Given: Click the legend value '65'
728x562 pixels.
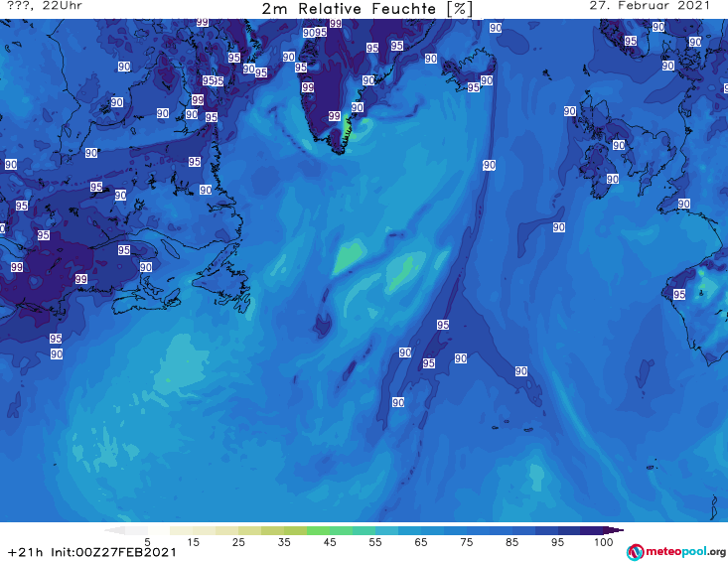Looking at the screenshot, I should pos(421,542).
